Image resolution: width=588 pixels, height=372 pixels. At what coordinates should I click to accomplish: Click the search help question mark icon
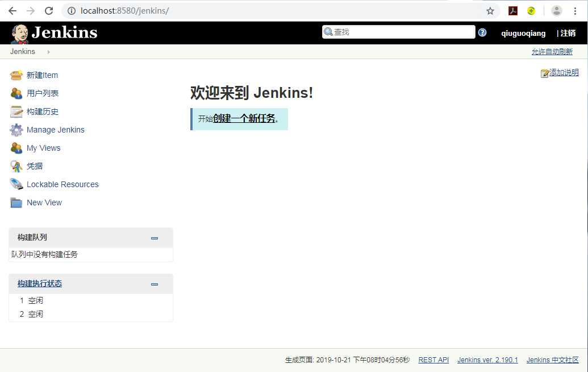coord(482,32)
